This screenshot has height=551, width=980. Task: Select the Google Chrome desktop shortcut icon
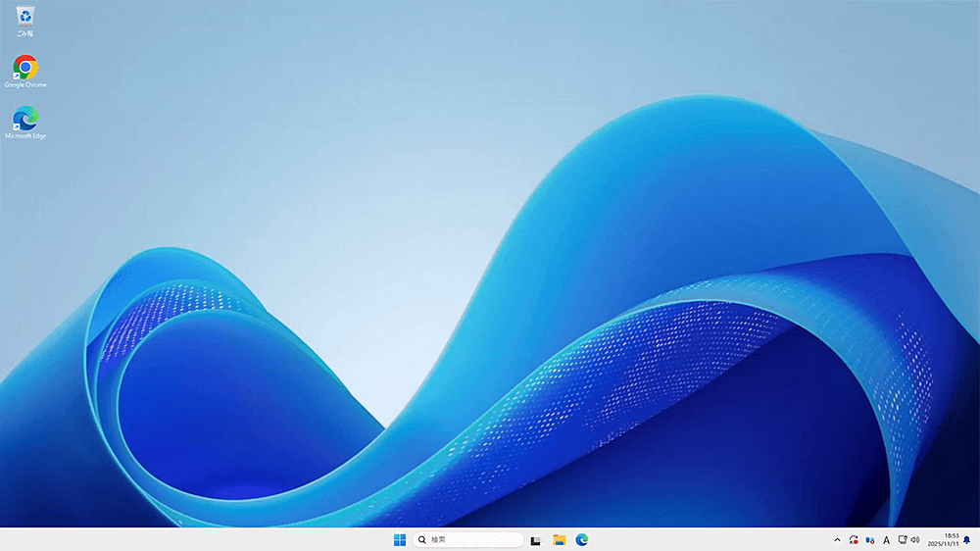pyautogui.click(x=25, y=67)
